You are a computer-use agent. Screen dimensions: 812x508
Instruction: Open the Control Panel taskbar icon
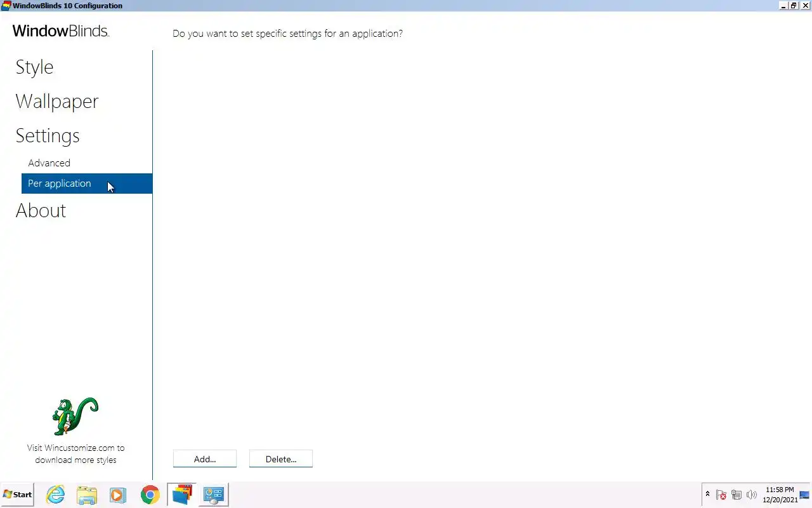pos(214,495)
